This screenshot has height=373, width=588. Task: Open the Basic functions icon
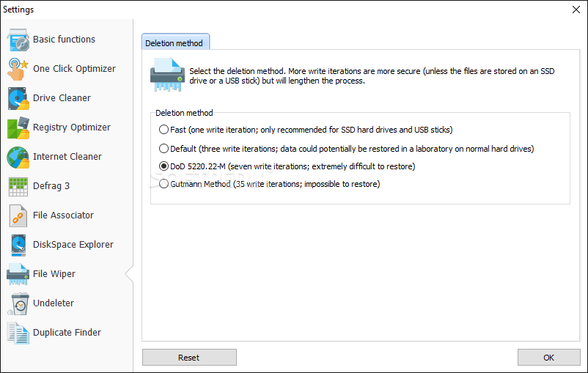[x=18, y=40]
